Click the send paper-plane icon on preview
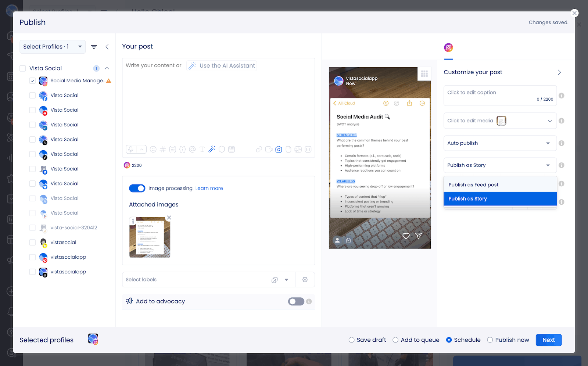 click(x=418, y=236)
